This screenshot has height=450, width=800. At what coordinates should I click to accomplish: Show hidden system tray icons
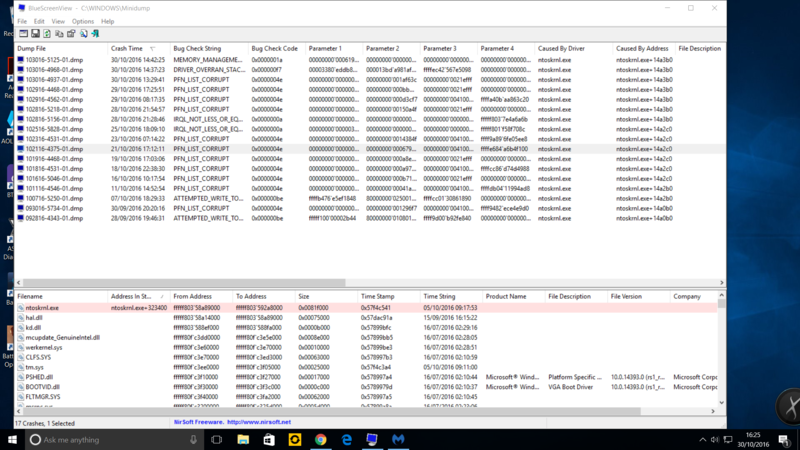tap(703, 440)
